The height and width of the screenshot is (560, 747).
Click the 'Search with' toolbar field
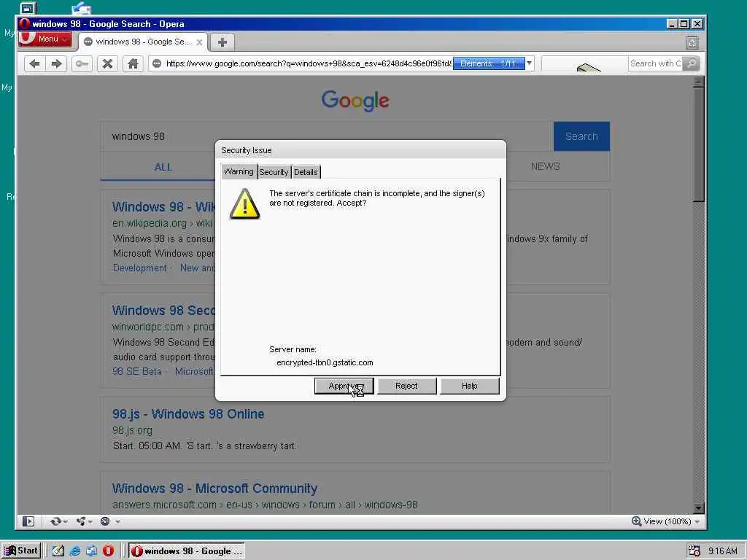click(x=655, y=63)
